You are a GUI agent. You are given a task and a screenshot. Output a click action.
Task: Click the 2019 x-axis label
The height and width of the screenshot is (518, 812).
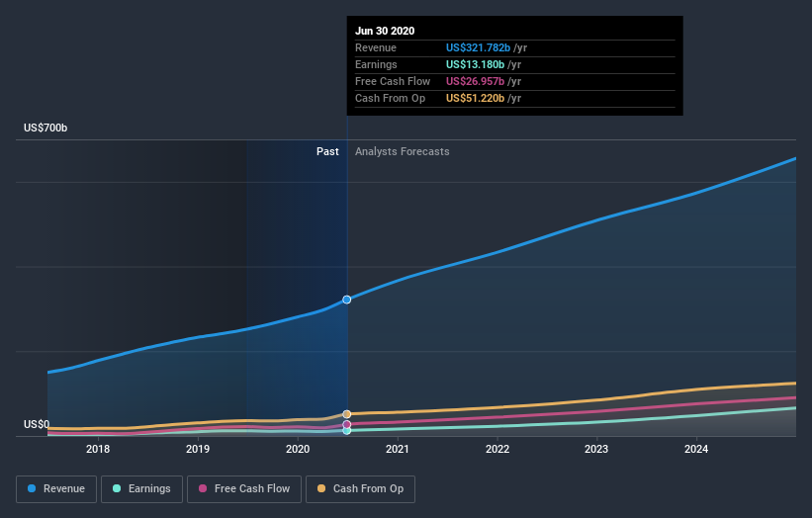pyautogui.click(x=198, y=449)
